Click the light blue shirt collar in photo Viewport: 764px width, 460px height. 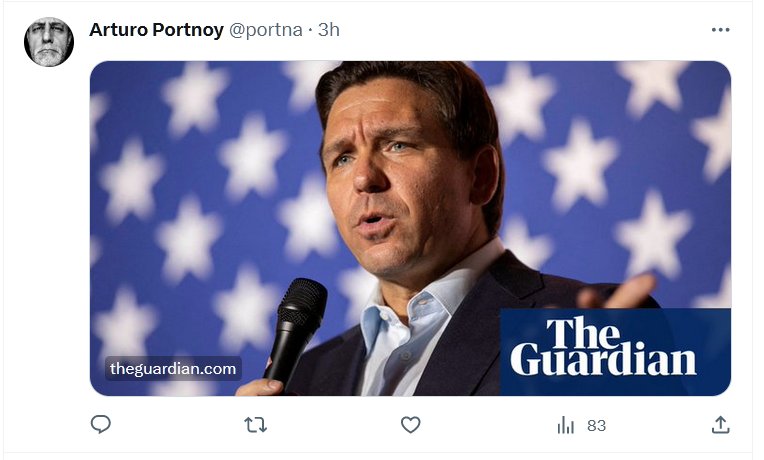pos(400,320)
